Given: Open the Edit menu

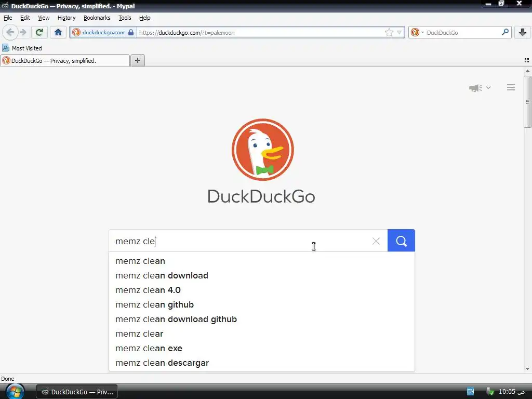Looking at the screenshot, I should coord(25,18).
